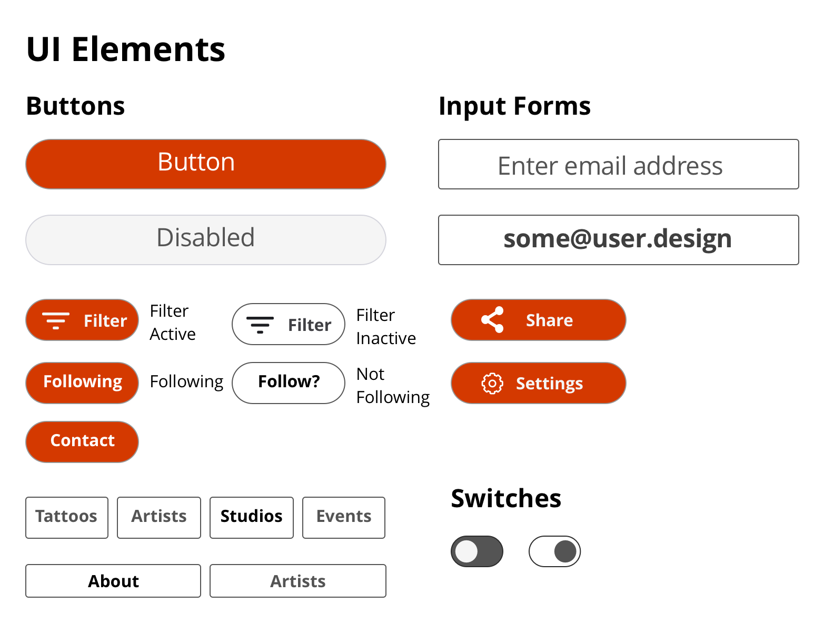The width and height of the screenshot is (834, 644).
Task: Toggle the light switch with right knob
Action: click(554, 551)
